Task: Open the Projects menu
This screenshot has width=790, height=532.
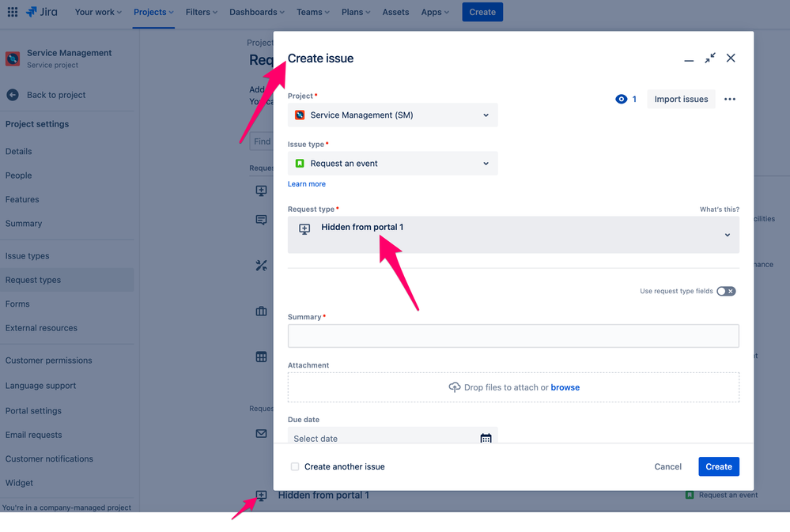Action: [x=153, y=12]
